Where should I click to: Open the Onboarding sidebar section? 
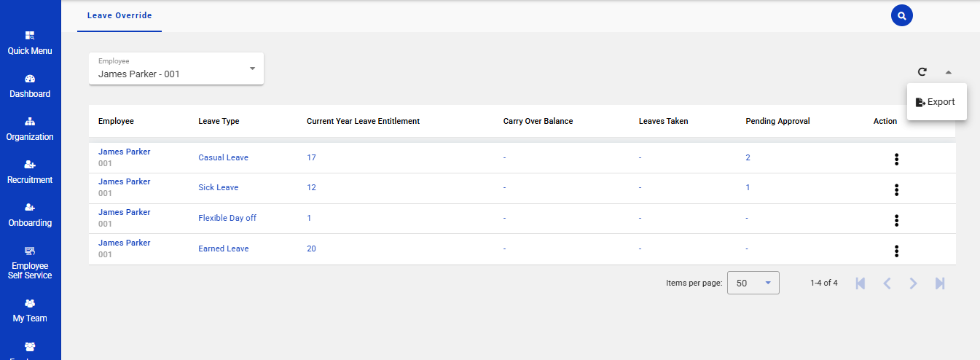tap(30, 215)
